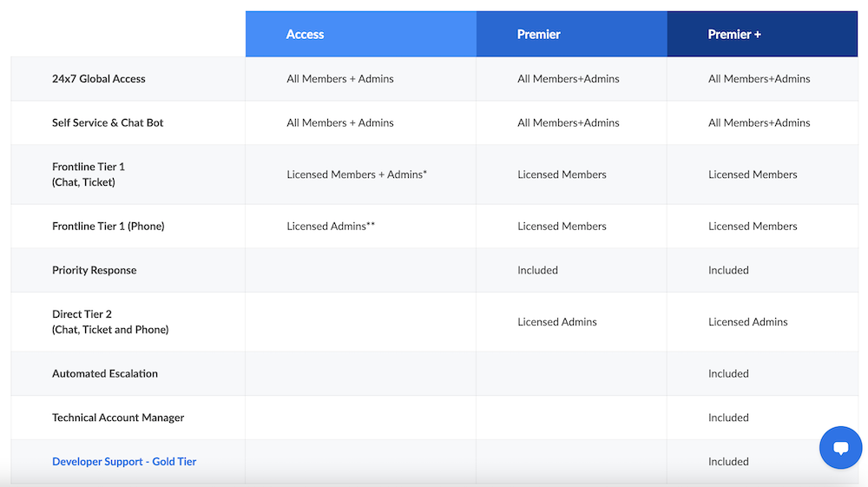Click Licensed Admins** cell under Access
The height and width of the screenshot is (487, 868).
331,226
